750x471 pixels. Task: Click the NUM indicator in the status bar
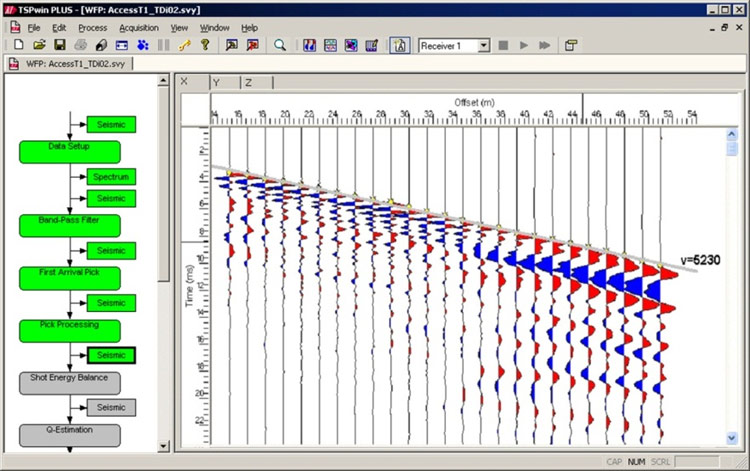636,461
